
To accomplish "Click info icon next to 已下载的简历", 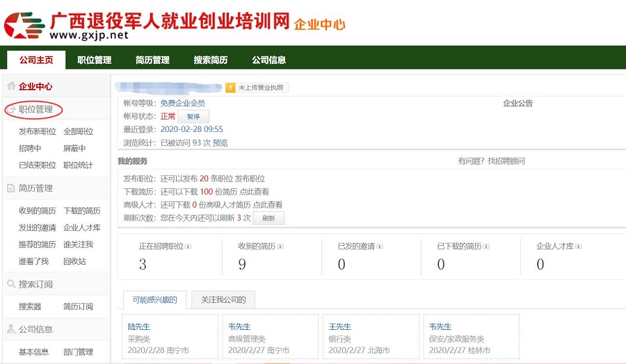I will click(486, 247).
